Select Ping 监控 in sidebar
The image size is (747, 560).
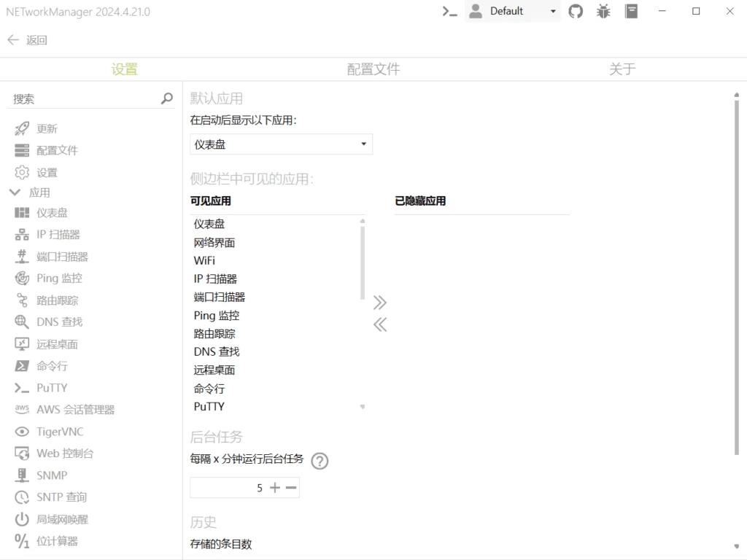tap(59, 279)
